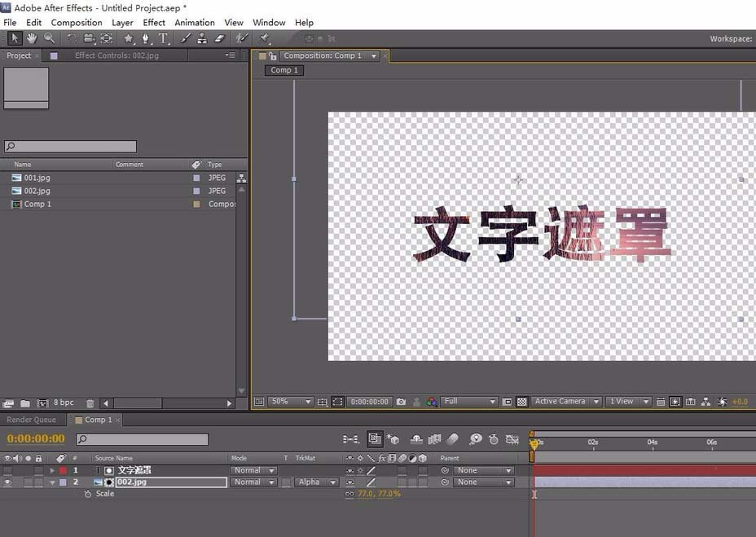Select the Horizontal Type tool
The height and width of the screenshot is (537, 756).
pos(163,37)
